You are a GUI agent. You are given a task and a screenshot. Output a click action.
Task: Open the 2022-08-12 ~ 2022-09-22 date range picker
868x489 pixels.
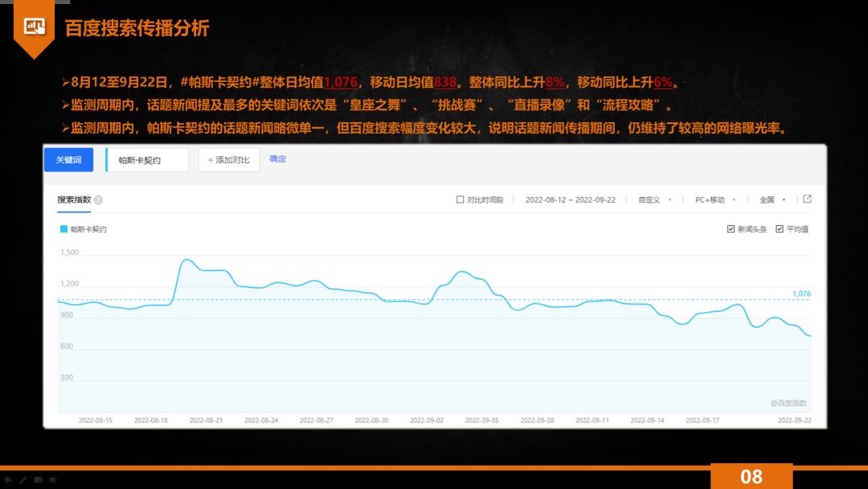tap(570, 200)
